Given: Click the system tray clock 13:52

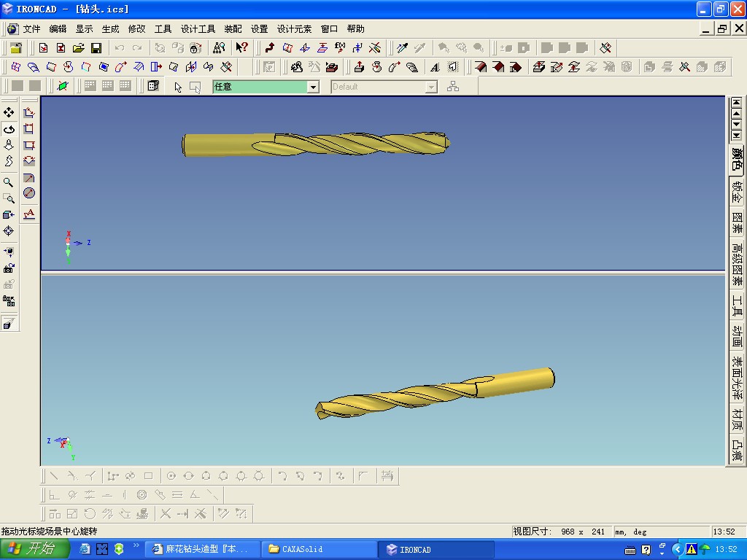Looking at the screenshot, I should click(x=726, y=549).
